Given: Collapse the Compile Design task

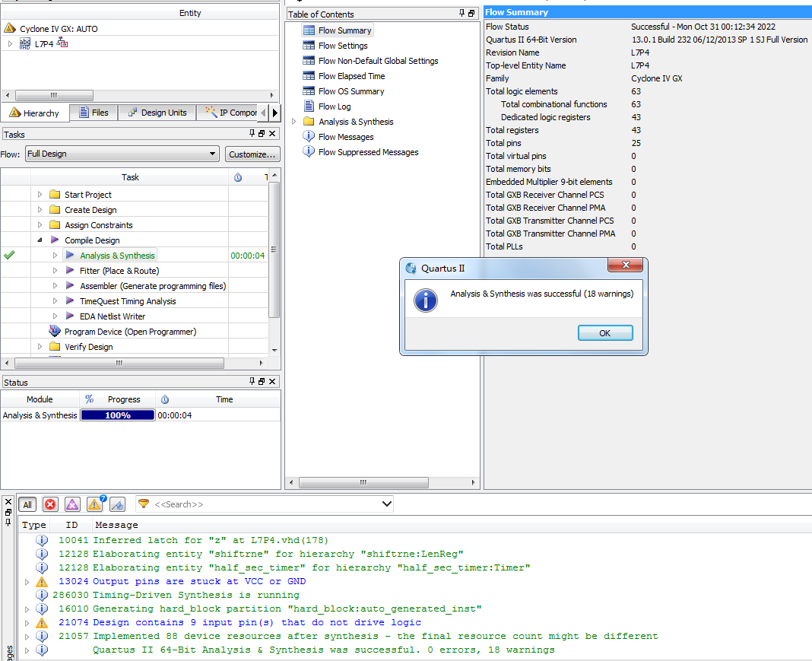Looking at the screenshot, I should pos(40,240).
